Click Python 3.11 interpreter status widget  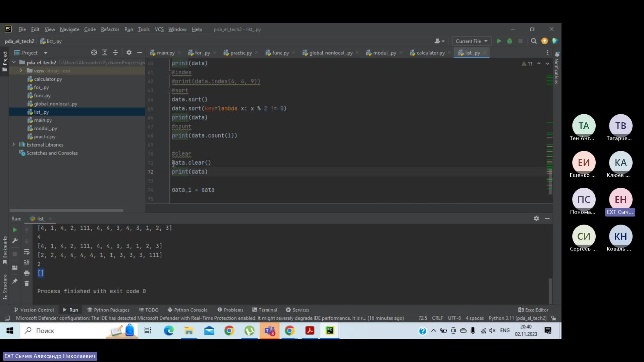click(517, 318)
